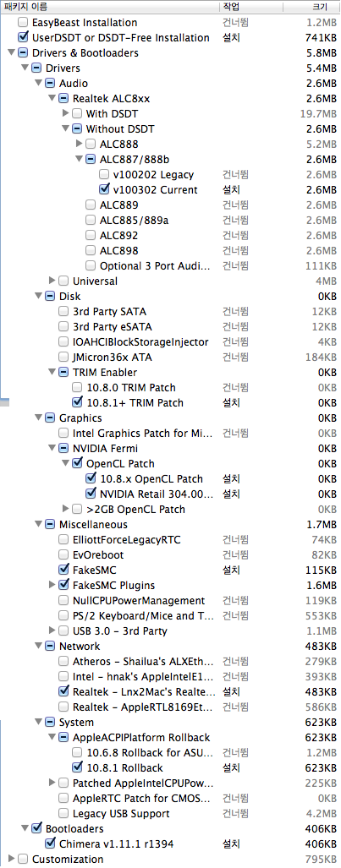The image size is (341, 868).
Task: Collapse the Bootloaders group
Action: pos(25,828)
